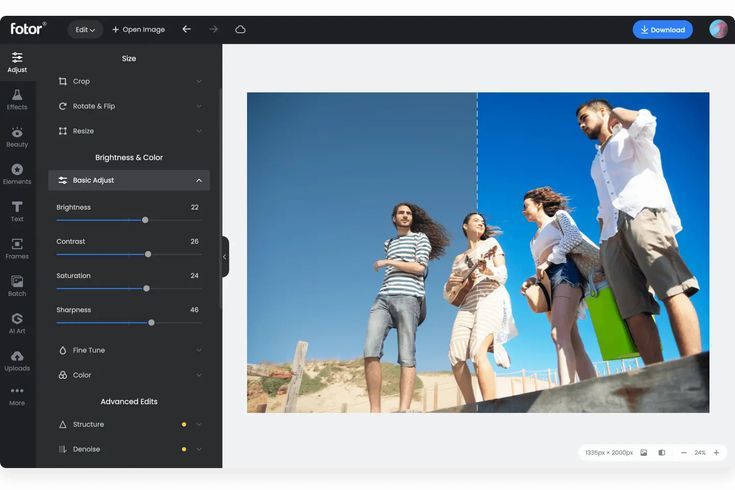Click the Download button
The width and height of the screenshot is (735, 490).
coord(662,30)
